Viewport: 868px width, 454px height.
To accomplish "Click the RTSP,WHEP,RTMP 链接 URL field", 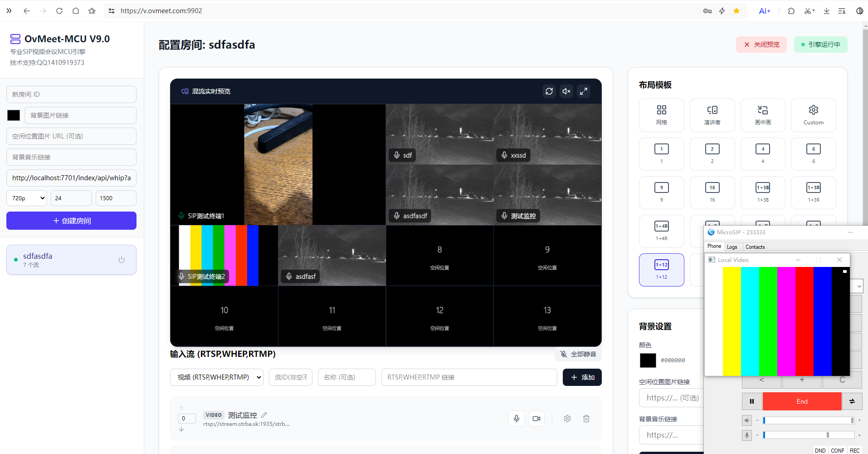I will click(x=469, y=377).
